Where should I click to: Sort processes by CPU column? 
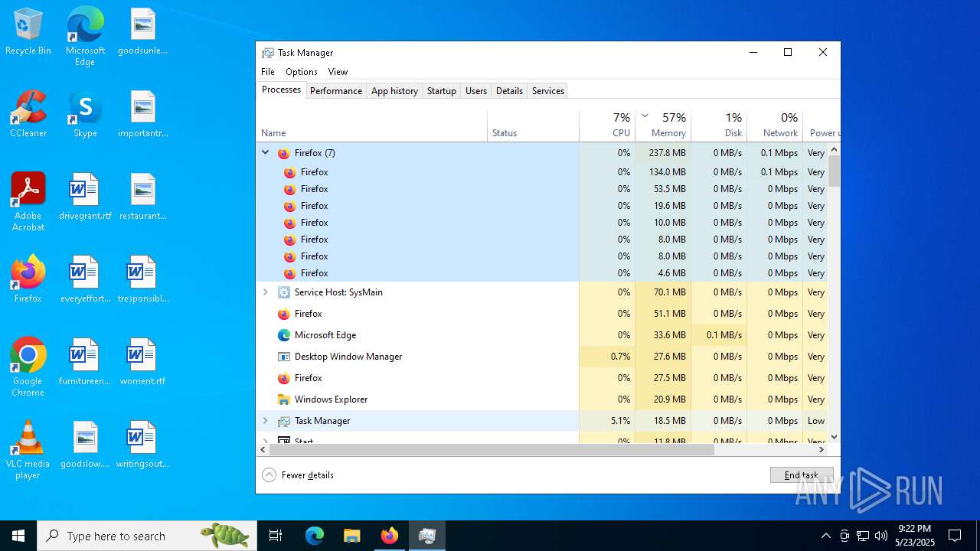click(x=607, y=126)
